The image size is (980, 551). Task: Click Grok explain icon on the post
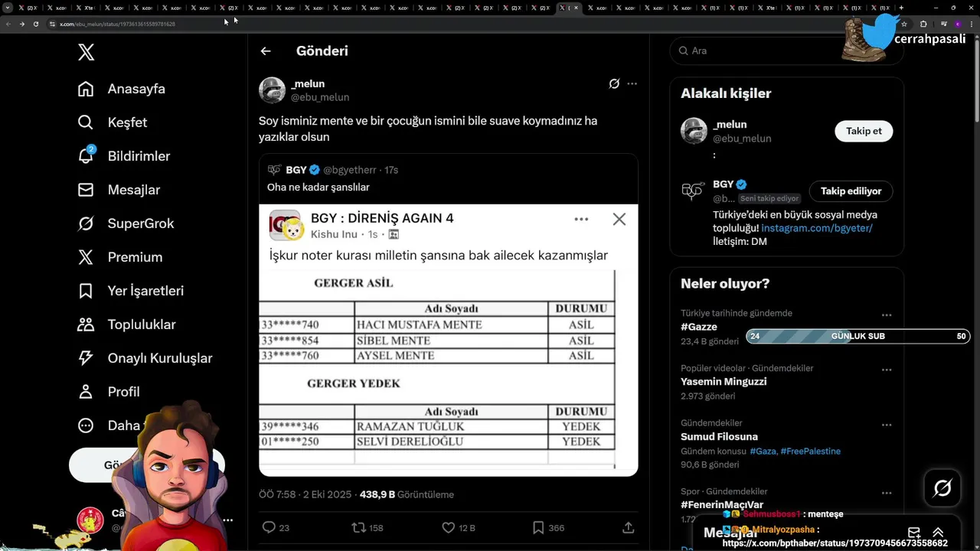click(614, 83)
